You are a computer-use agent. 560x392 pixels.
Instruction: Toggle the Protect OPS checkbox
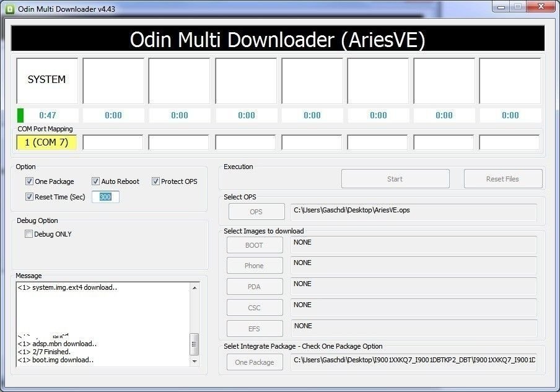155,181
